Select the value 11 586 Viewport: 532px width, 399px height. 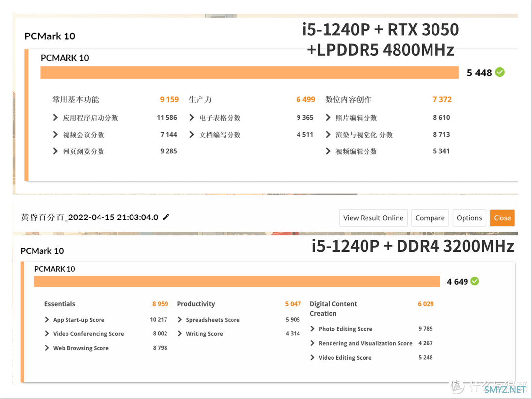(167, 117)
